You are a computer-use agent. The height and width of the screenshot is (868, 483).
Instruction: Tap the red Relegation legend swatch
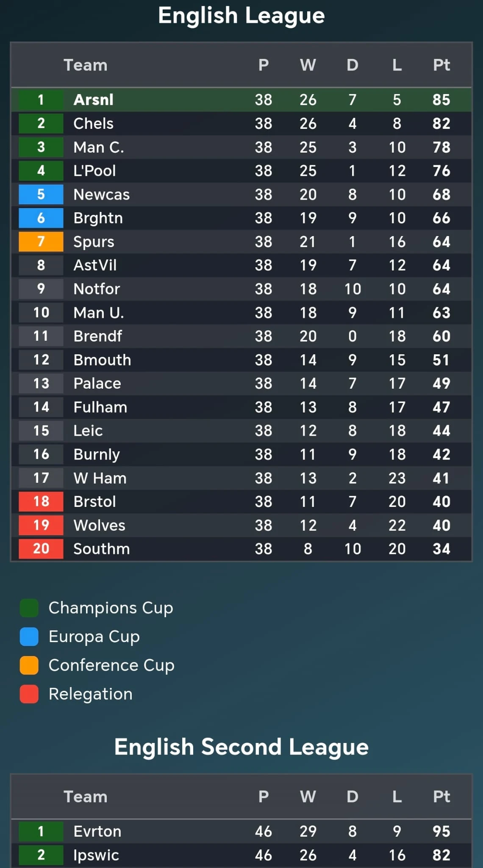coord(29,694)
